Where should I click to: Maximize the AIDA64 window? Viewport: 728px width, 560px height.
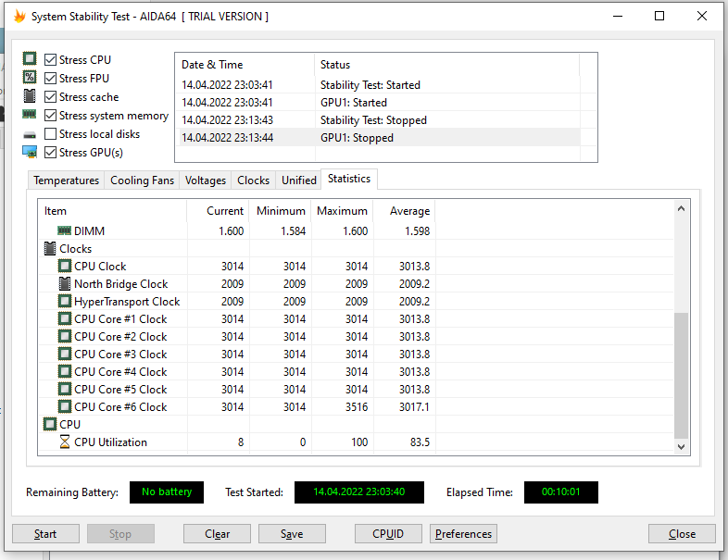pos(659,17)
